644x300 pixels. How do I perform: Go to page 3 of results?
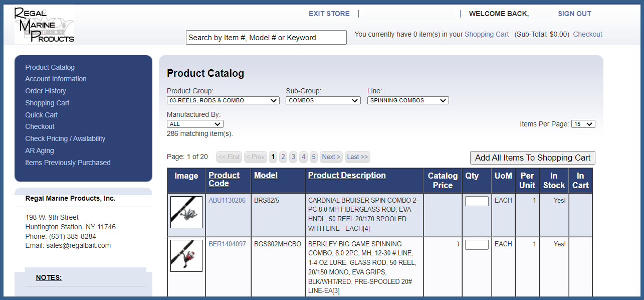pos(293,157)
